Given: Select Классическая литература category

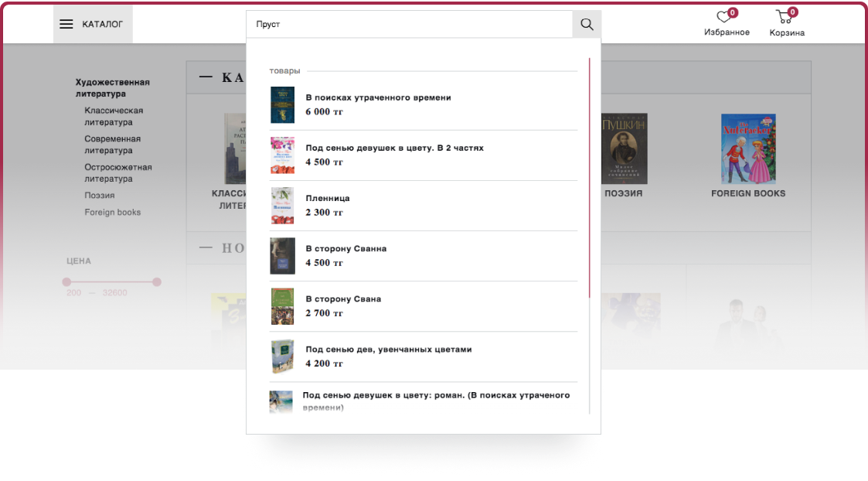Looking at the screenshot, I should (114, 116).
